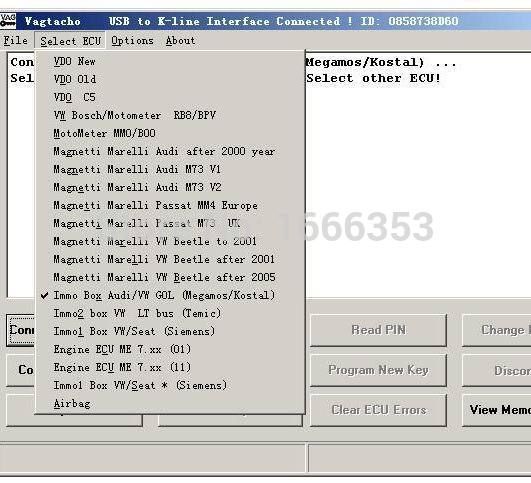Screen dimensions: 531x483
Task: Click the Program New Key button
Action: tap(378, 370)
